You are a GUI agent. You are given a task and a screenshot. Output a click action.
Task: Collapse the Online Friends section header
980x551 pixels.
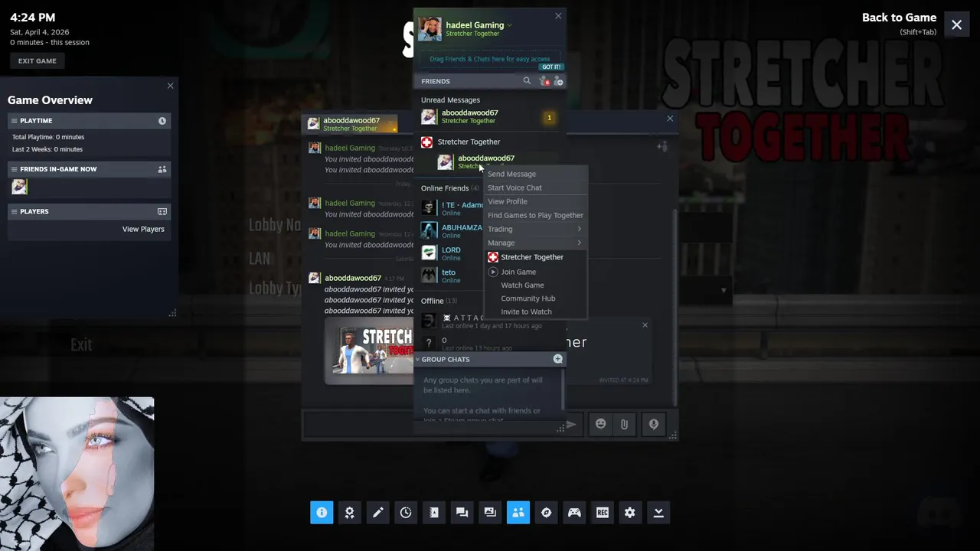coord(450,187)
